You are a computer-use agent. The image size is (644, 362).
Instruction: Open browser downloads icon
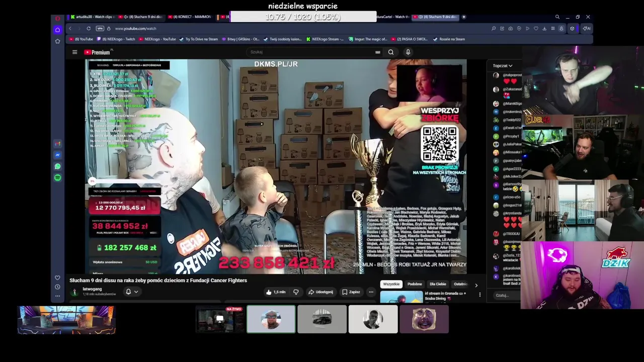point(544,29)
